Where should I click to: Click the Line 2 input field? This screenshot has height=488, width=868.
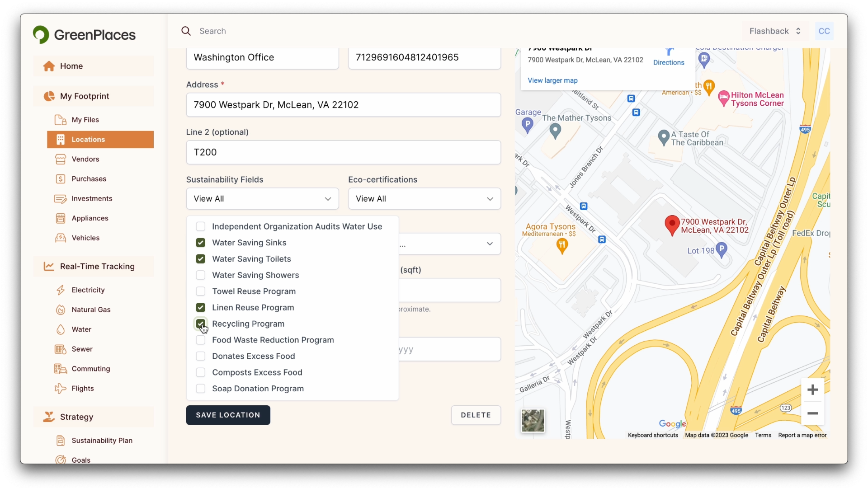[343, 152]
